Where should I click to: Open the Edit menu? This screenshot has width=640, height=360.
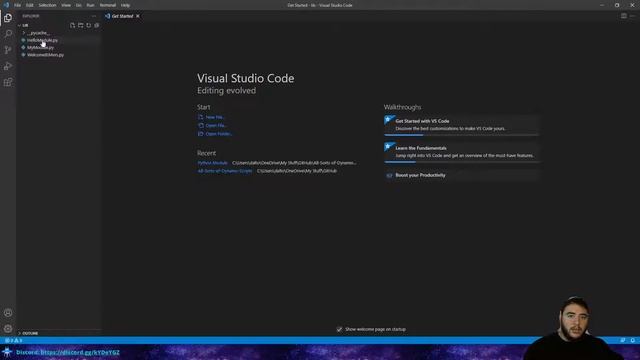click(x=30, y=5)
